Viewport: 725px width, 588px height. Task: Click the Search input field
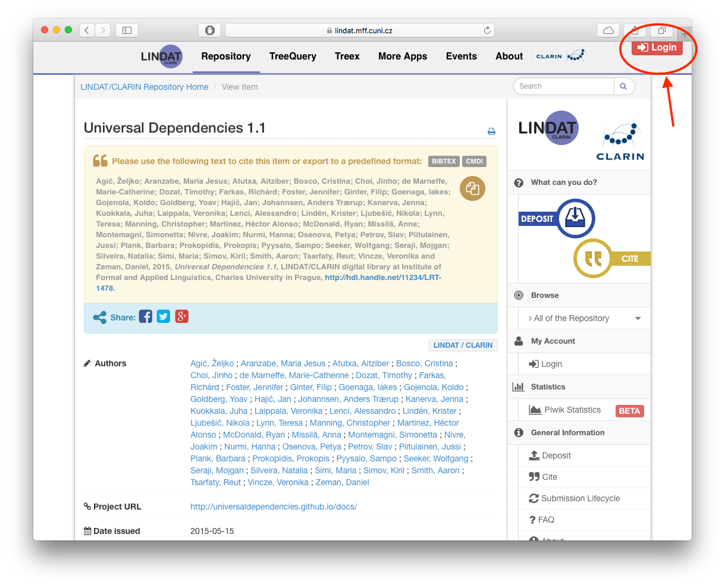(x=564, y=86)
